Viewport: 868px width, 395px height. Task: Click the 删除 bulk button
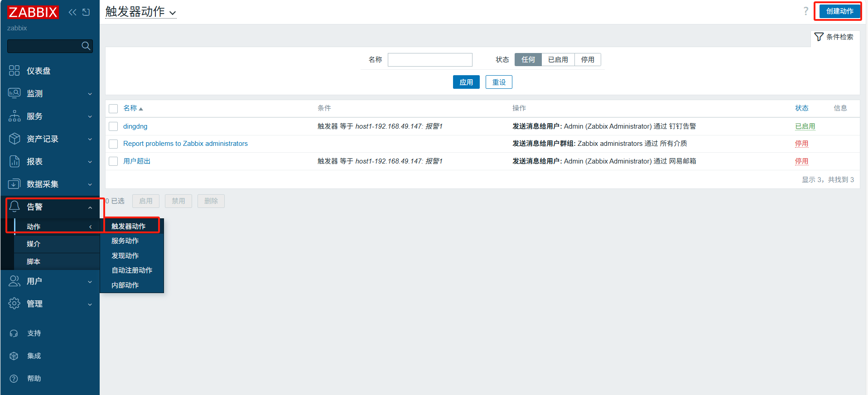(x=211, y=201)
